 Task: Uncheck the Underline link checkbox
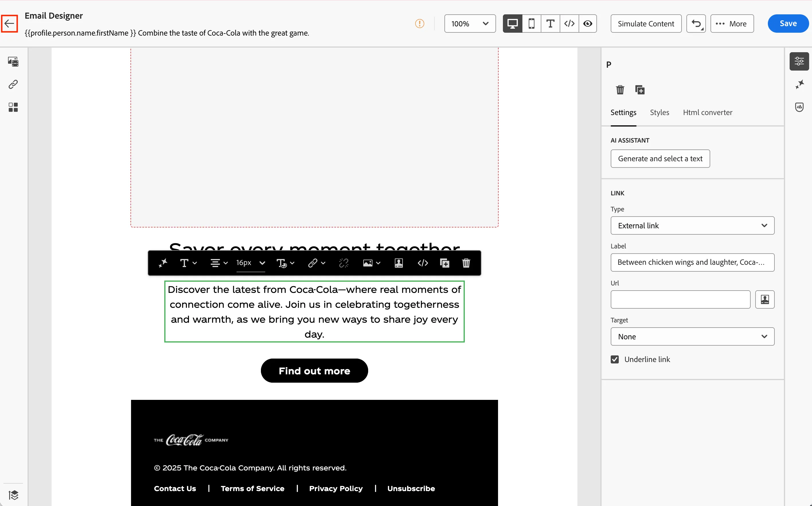(x=614, y=359)
